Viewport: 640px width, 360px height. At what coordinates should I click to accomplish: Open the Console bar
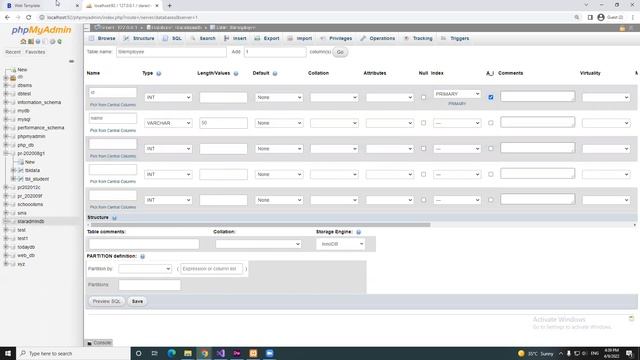coord(99,343)
